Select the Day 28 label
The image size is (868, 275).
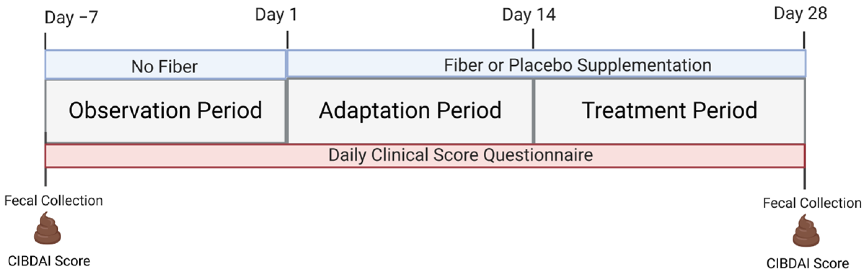pos(800,14)
